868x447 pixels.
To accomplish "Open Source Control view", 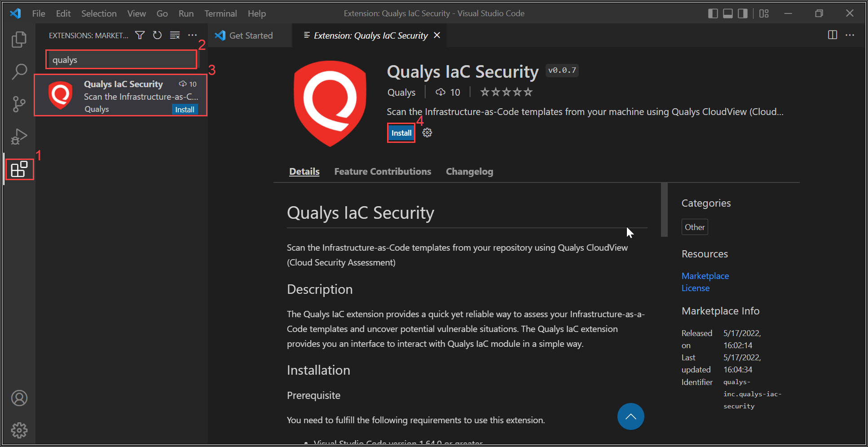I will tap(19, 104).
